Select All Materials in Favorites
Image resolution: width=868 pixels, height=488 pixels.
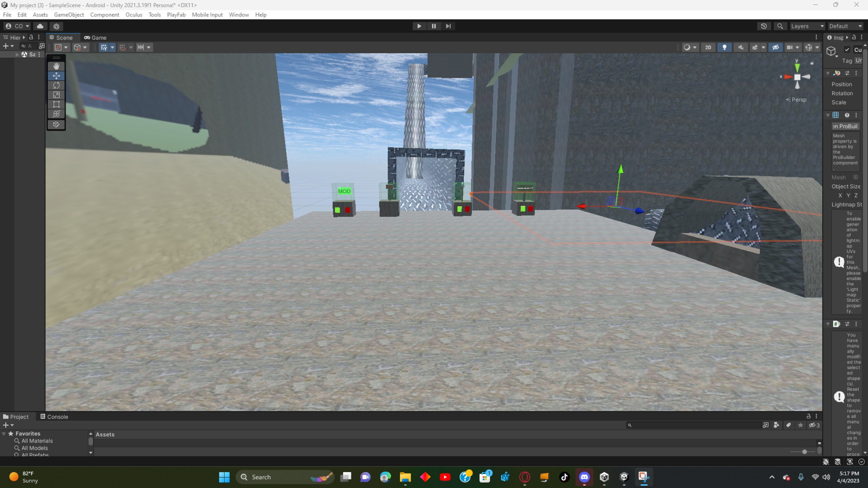[37, 441]
